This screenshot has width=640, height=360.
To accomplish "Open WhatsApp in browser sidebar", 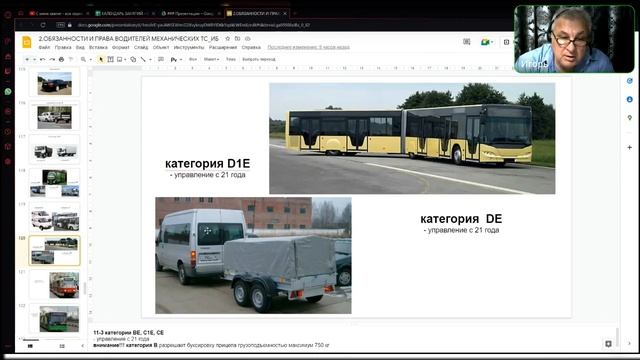I will 8,92.
